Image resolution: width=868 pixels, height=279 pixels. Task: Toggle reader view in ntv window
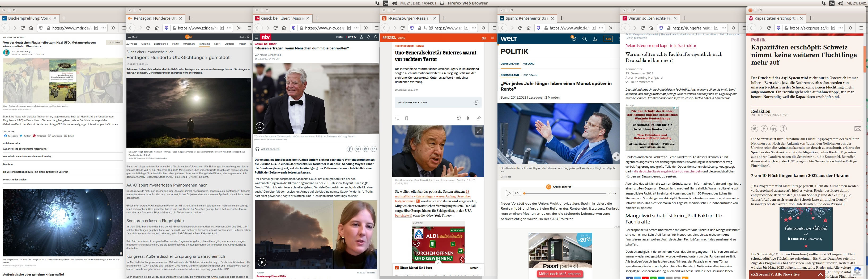(349, 28)
